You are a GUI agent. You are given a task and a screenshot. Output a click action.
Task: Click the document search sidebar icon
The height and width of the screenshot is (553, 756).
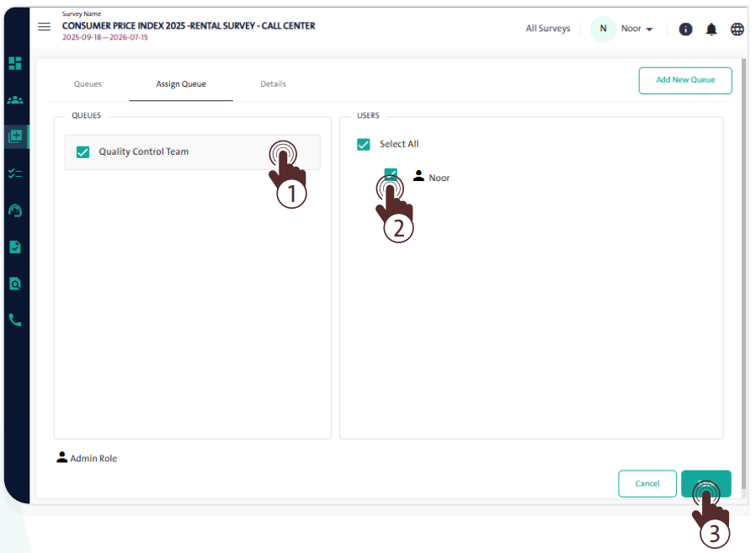point(14,284)
